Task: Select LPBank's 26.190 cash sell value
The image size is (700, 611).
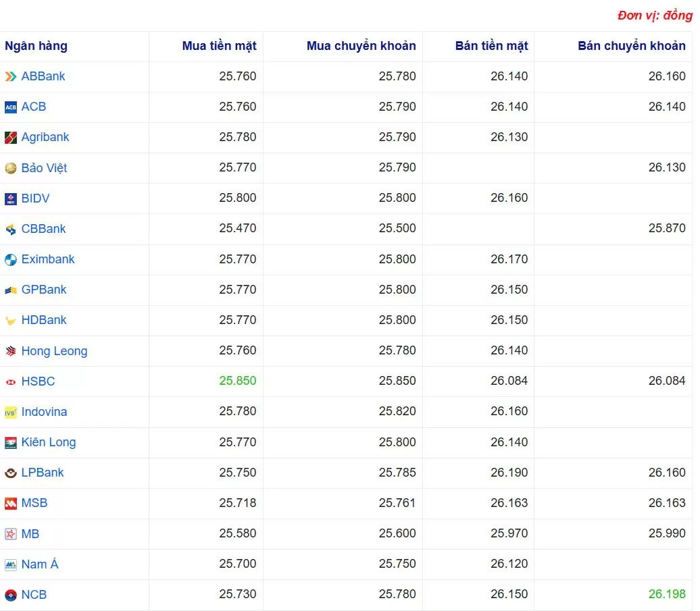Action: tap(509, 473)
